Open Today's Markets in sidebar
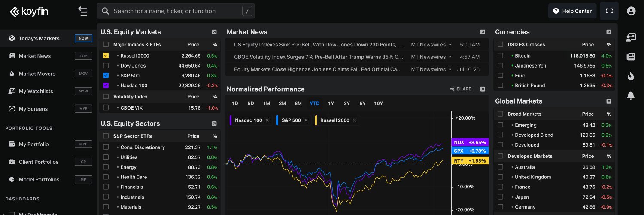Viewport: 644px width, 215px height. click(x=48, y=38)
